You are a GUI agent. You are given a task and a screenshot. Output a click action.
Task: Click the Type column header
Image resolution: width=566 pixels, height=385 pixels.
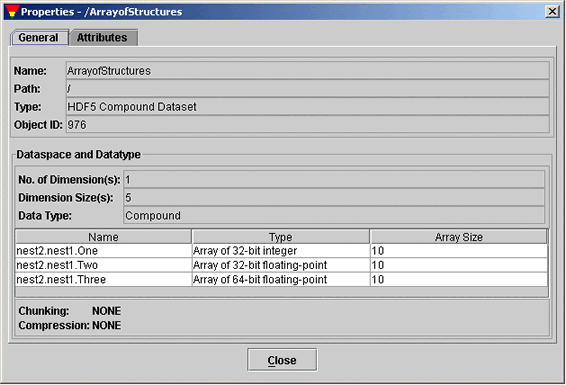tap(280, 237)
